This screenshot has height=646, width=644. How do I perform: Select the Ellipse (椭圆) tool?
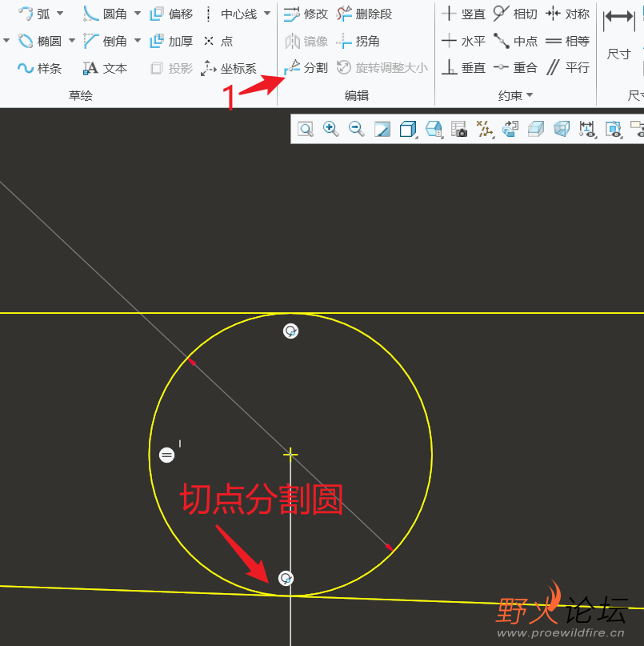pos(40,41)
